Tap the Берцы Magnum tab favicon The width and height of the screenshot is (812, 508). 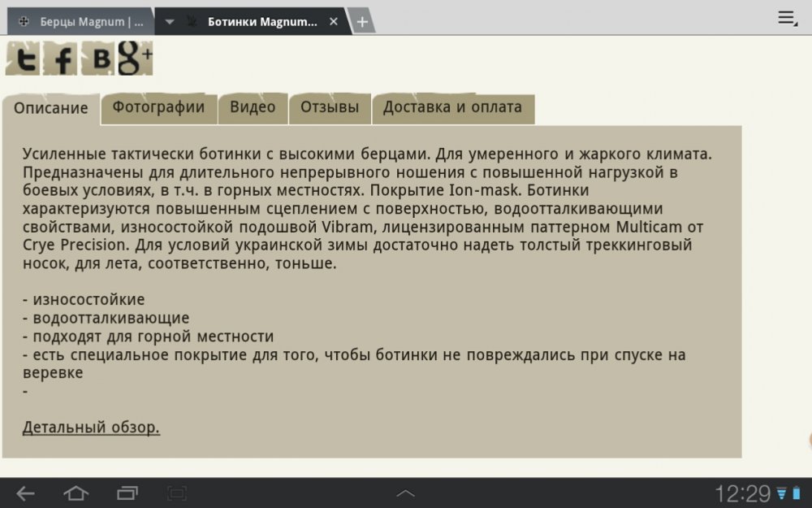point(24,21)
